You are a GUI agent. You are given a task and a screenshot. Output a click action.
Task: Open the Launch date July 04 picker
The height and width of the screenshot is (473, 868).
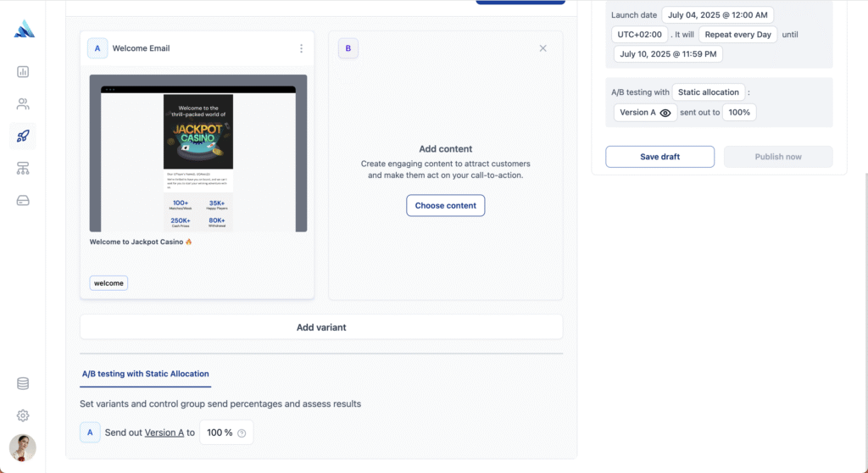[717, 15]
